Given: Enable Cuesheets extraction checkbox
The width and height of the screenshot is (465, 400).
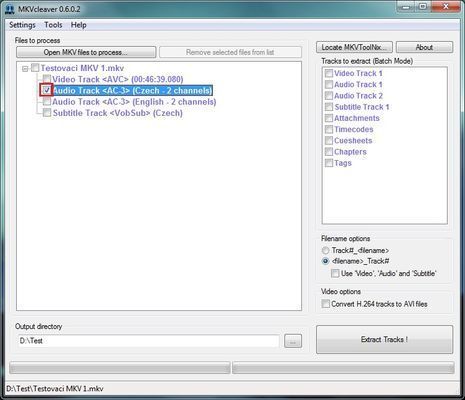Looking at the screenshot, I should click(x=329, y=141).
